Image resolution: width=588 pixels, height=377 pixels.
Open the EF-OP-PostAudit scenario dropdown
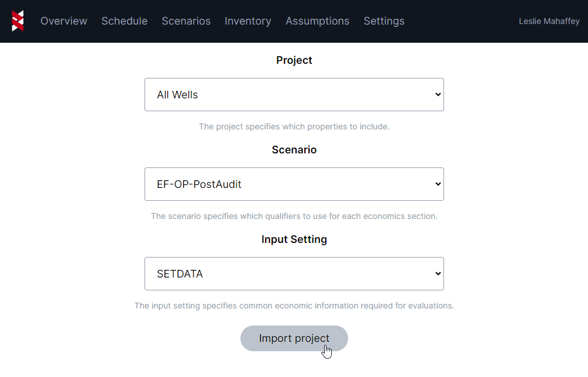pos(294,184)
